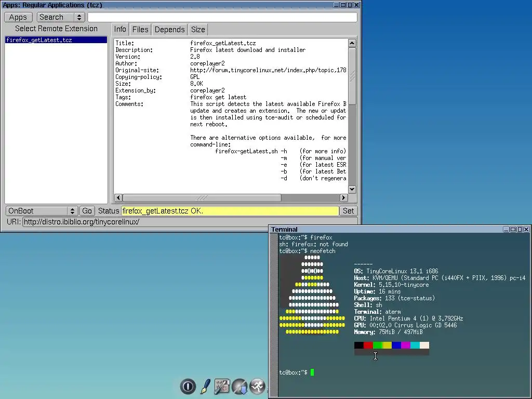
Task: Click the Memory line '75MiB / 497MiB'
Action: coord(388,332)
